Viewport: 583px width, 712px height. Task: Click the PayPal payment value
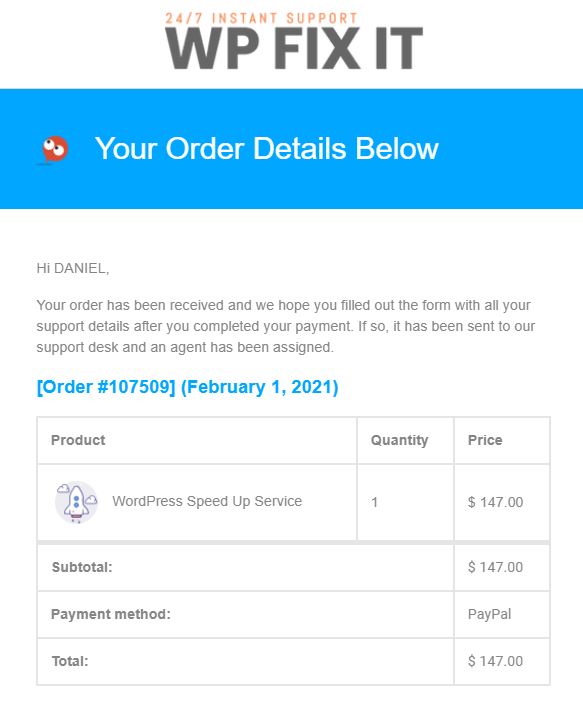pyautogui.click(x=489, y=614)
